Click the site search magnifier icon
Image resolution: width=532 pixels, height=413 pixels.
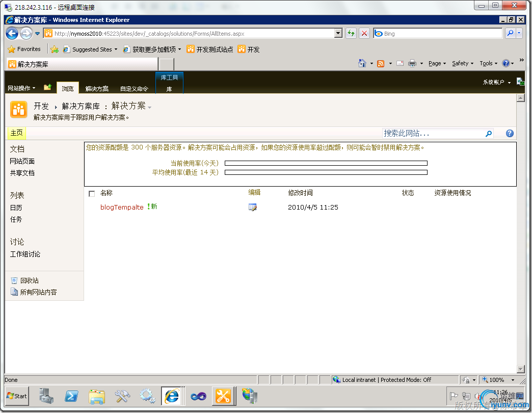coord(489,134)
